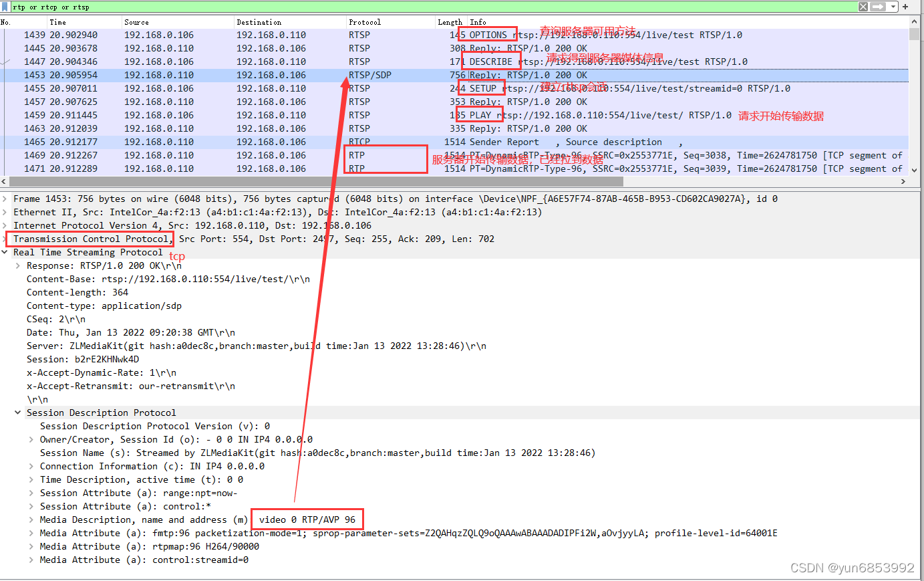Click the packet list vertical scrollbar thumb
The height and width of the screenshot is (581, 924).
click(x=914, y=34)
